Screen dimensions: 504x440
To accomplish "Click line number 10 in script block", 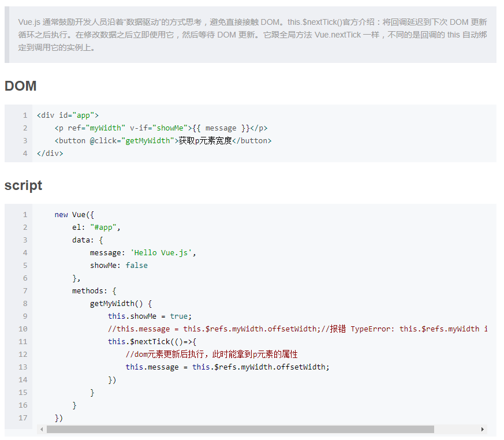I will point(23,329).
